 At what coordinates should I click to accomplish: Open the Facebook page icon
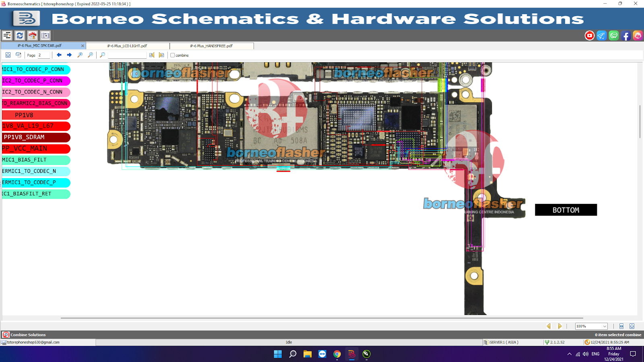(x=625, y=35)
